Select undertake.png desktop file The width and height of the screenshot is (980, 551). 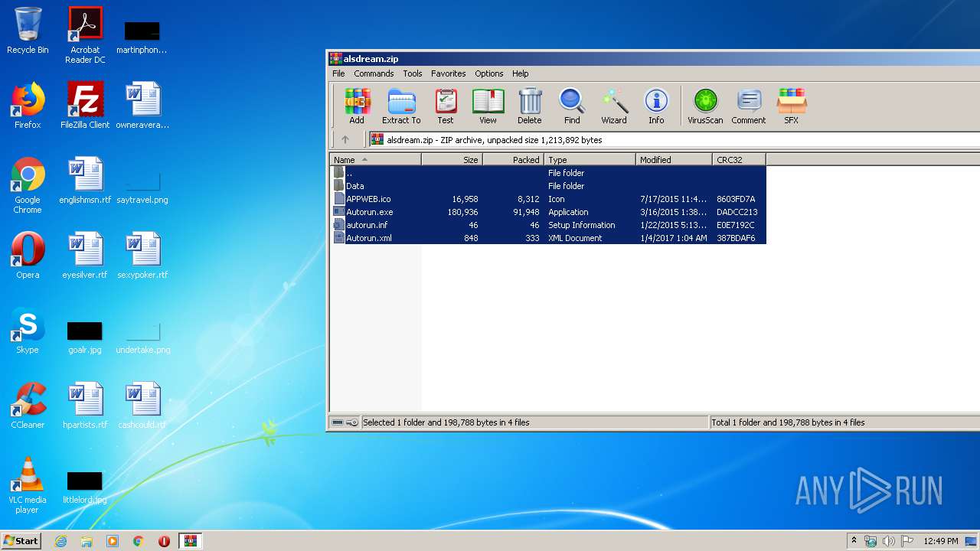(x=142, y=337)
